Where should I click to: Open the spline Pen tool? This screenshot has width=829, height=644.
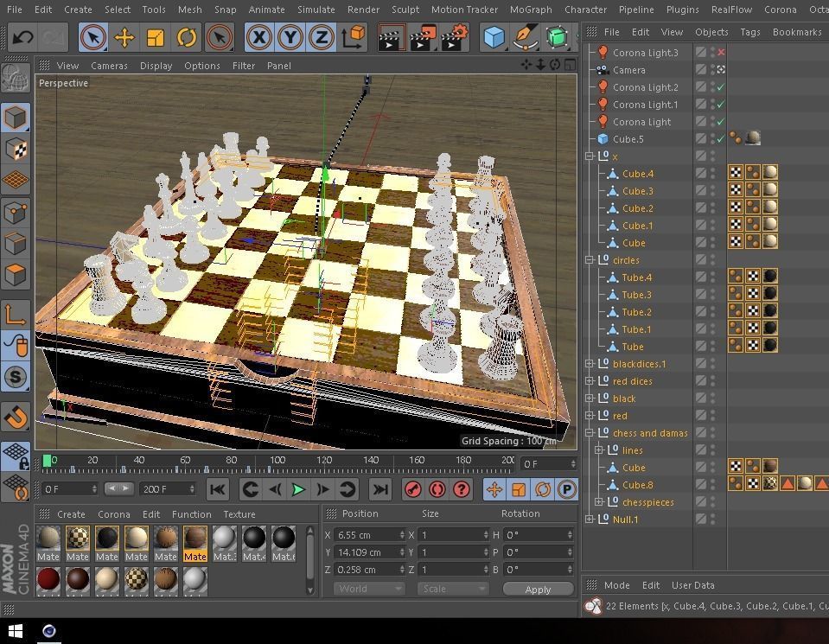click(x=526, y=37)
